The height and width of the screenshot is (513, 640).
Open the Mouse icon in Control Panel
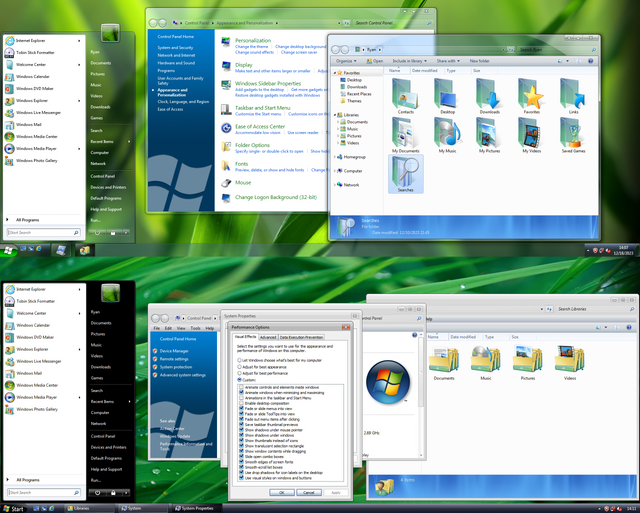(226, 183)
